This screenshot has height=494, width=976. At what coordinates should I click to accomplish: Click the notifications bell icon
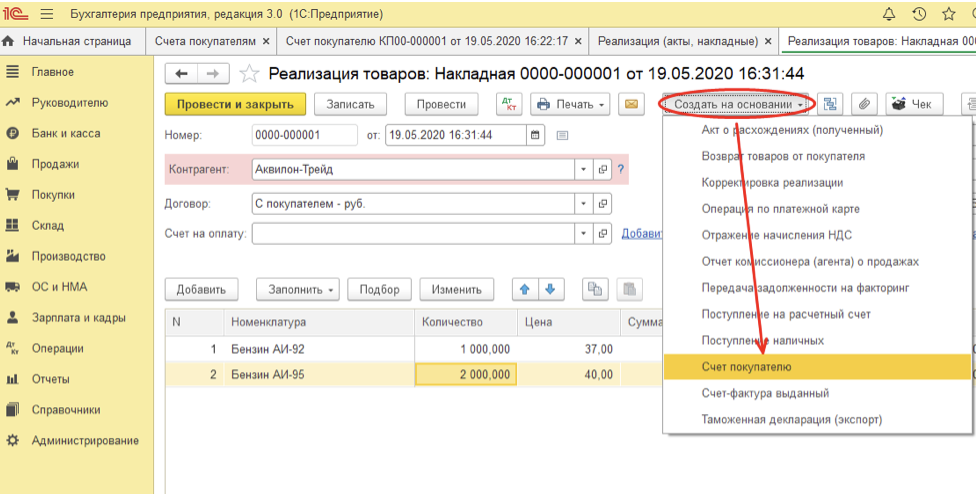tap(889, 14)
